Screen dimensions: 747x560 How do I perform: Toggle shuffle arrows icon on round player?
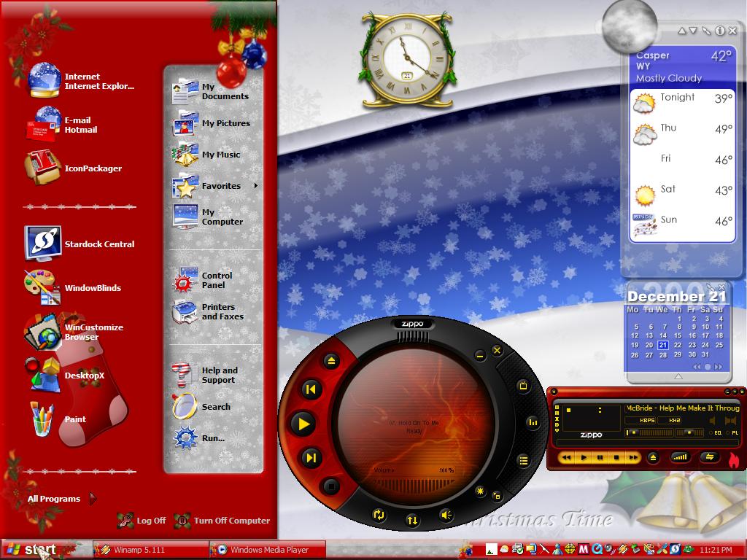[413, 520]
